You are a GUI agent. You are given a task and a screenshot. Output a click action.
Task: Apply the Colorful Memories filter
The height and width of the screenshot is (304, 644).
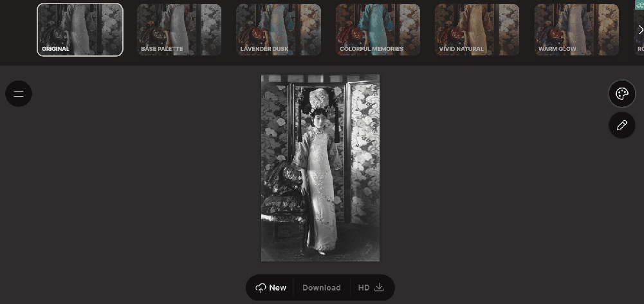tap(378, 30)
